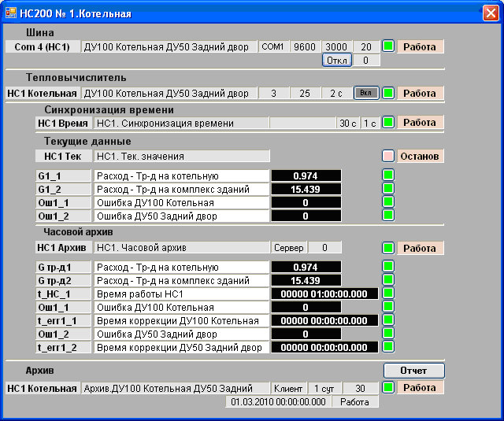Click green indicator for t_HC_1 row

point(388,294)
